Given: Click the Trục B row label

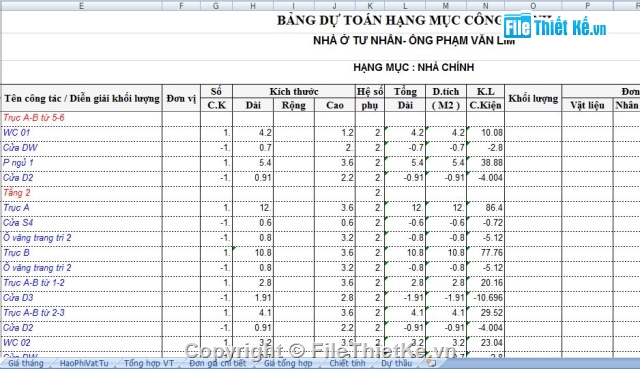Looking at the screenshot, I should [x=16, y=253].
